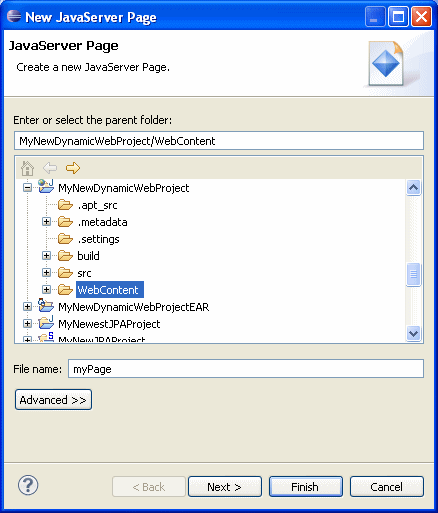
Task: Select the .apt_src folder label
Action: point(97,205)
